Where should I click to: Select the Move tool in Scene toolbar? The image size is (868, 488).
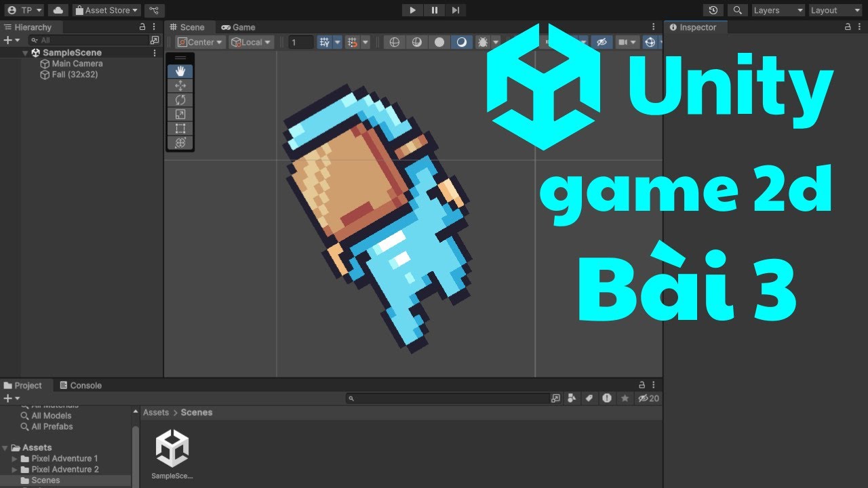[x=180, y=85]
